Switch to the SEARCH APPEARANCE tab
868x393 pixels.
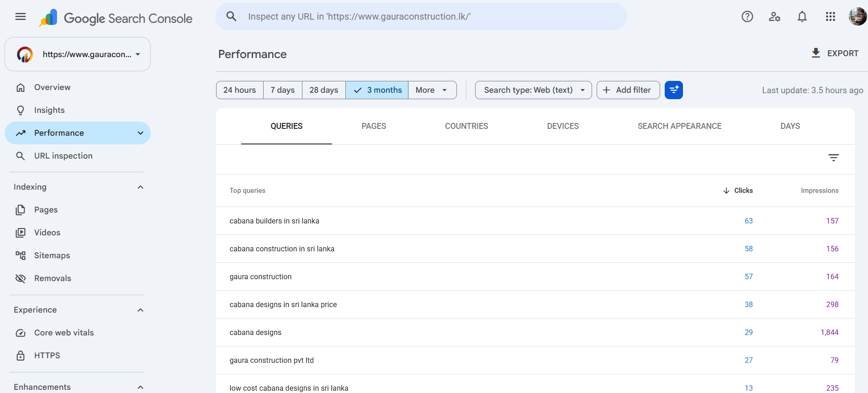[679, 126]
